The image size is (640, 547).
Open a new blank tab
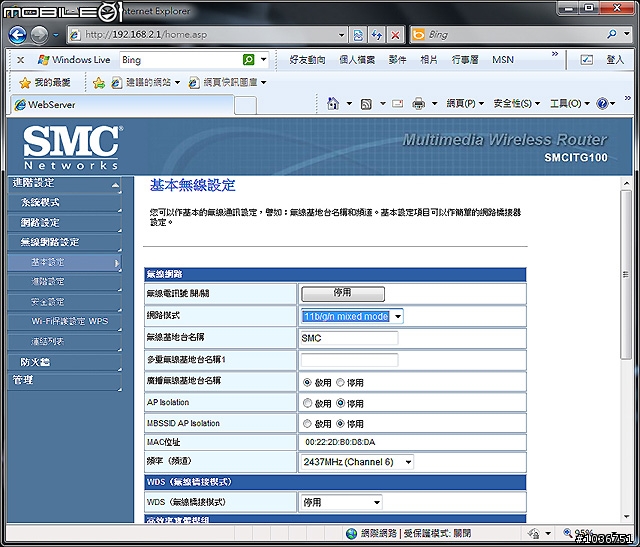[246, 105]
